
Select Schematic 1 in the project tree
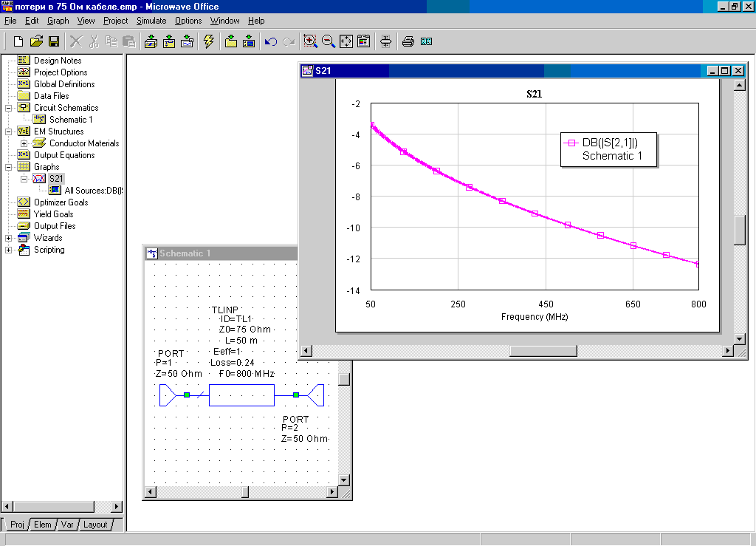click(70, 120)
